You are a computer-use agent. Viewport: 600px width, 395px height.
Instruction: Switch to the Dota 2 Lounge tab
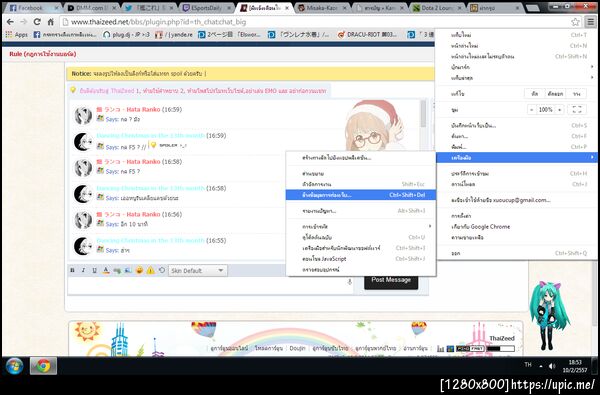pos(437,7)
